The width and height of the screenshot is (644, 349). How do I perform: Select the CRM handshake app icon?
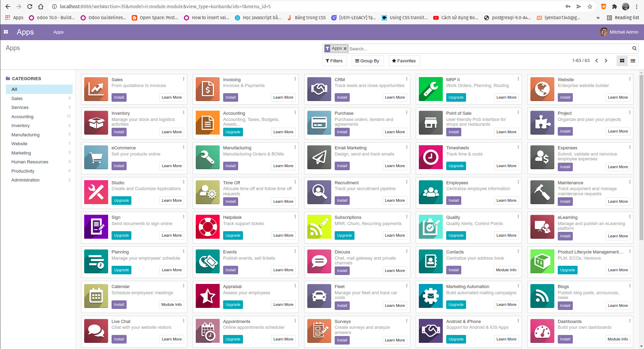(x=319, y=89)
